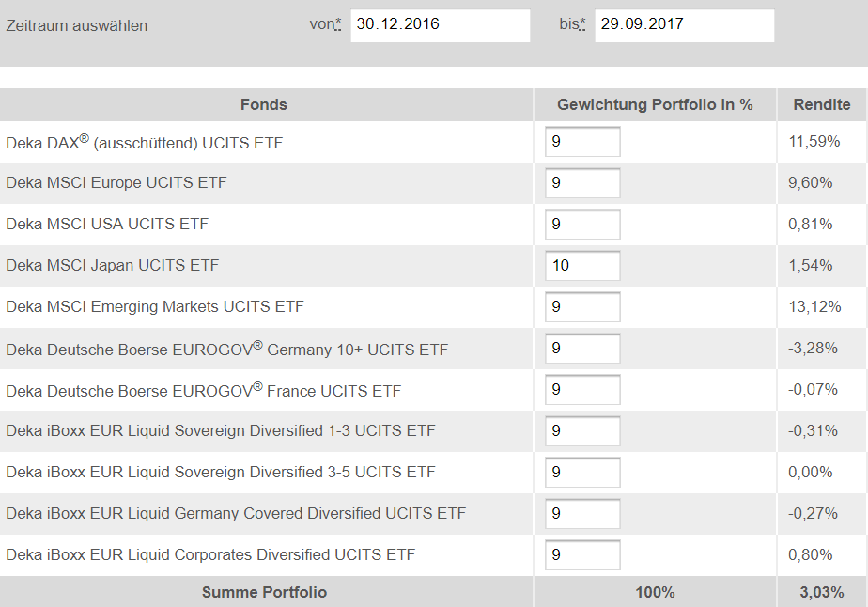The width and height of the screenshot is (868, 607).
Task: Click the 'Rendite' column header
Action: (821, 104)
